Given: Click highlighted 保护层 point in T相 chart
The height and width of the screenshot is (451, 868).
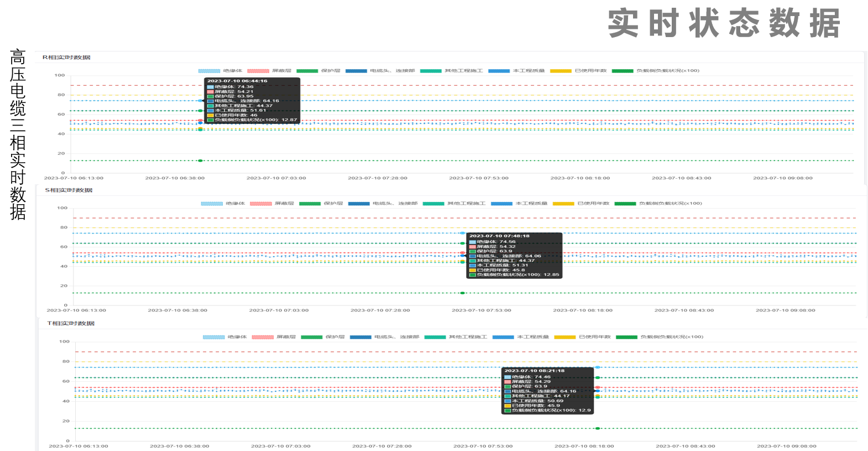Looking at the screenshot, I should coord(597,378).
